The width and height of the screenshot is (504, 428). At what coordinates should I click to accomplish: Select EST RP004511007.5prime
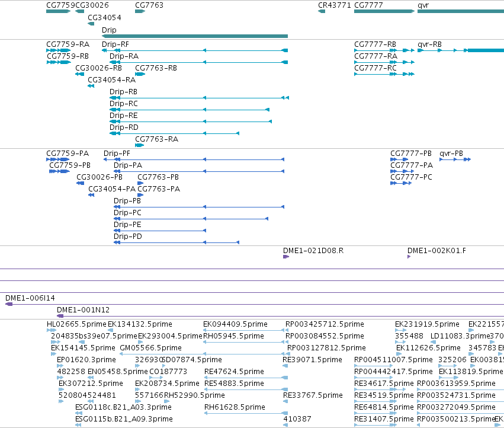394,360
